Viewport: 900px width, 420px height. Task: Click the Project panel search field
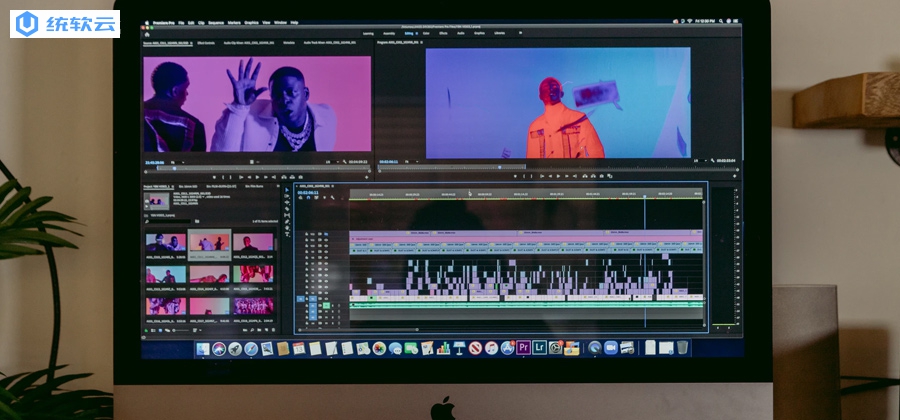click(168, 221)
